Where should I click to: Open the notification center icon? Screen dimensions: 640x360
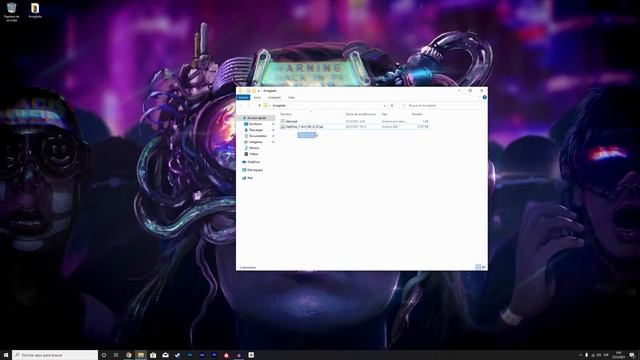(x=632, y=355)
